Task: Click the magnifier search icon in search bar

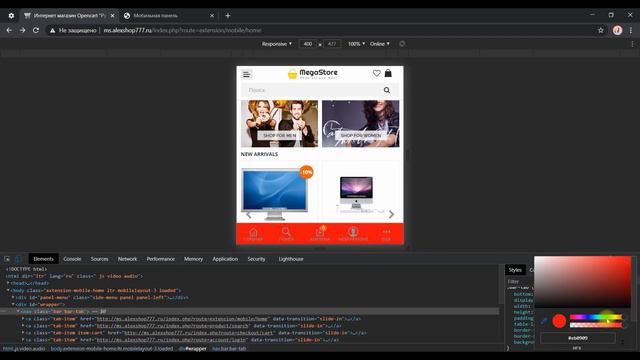Action: pos(387,90)
